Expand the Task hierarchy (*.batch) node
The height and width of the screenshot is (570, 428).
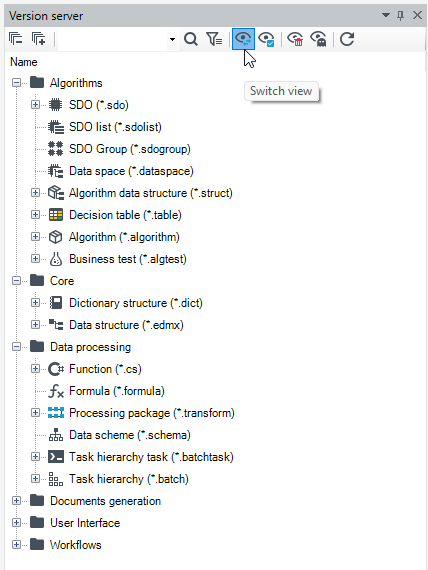click(35, 479)
